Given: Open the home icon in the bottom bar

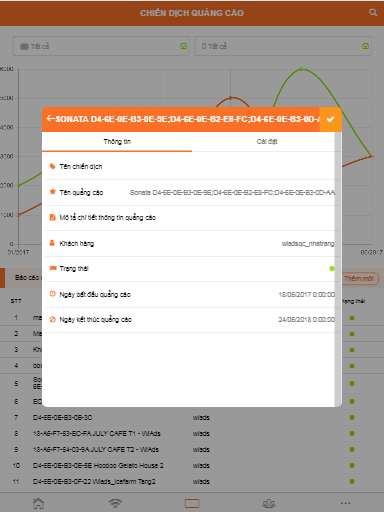Looking at the screenshot, I should coord(38,503).
